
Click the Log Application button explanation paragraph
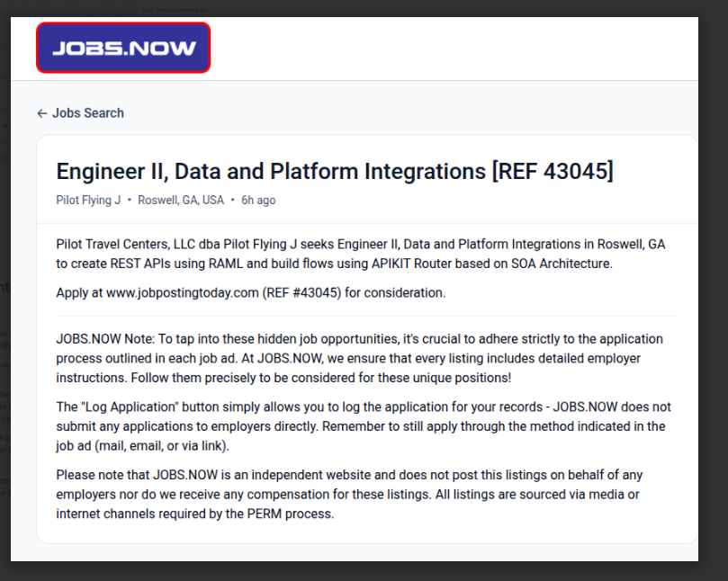click(364, 426)
